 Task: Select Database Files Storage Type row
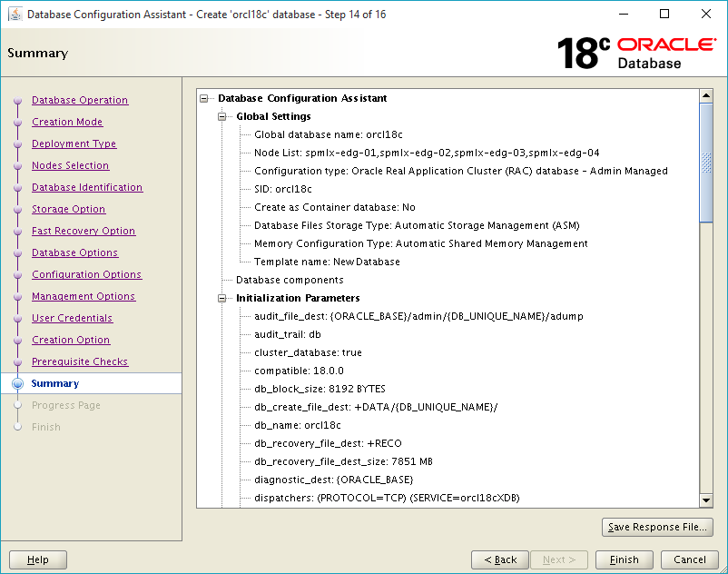417,225
